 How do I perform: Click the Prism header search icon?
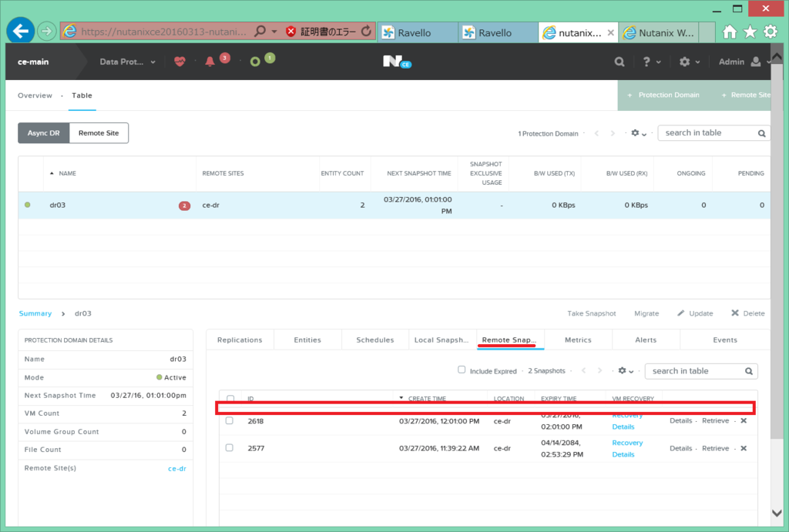(619, 62)
